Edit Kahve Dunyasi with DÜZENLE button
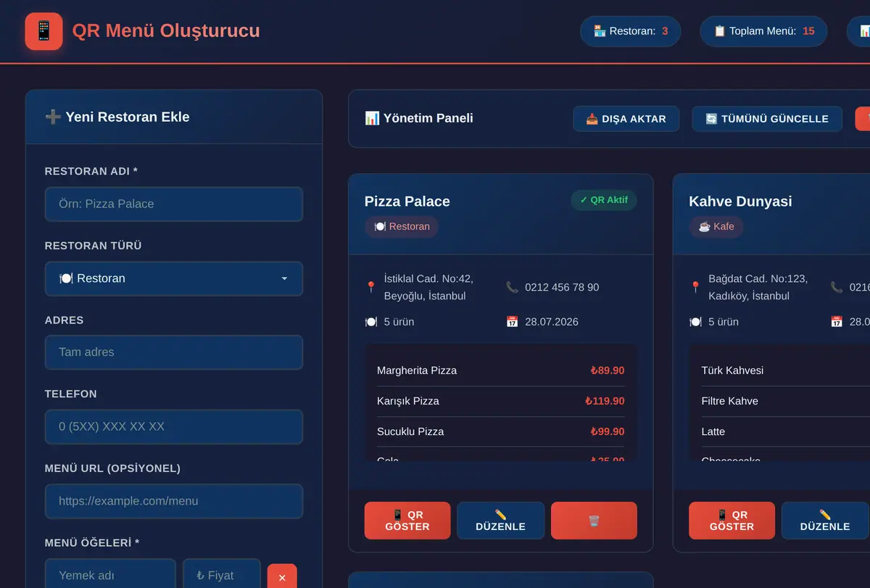 825,521
